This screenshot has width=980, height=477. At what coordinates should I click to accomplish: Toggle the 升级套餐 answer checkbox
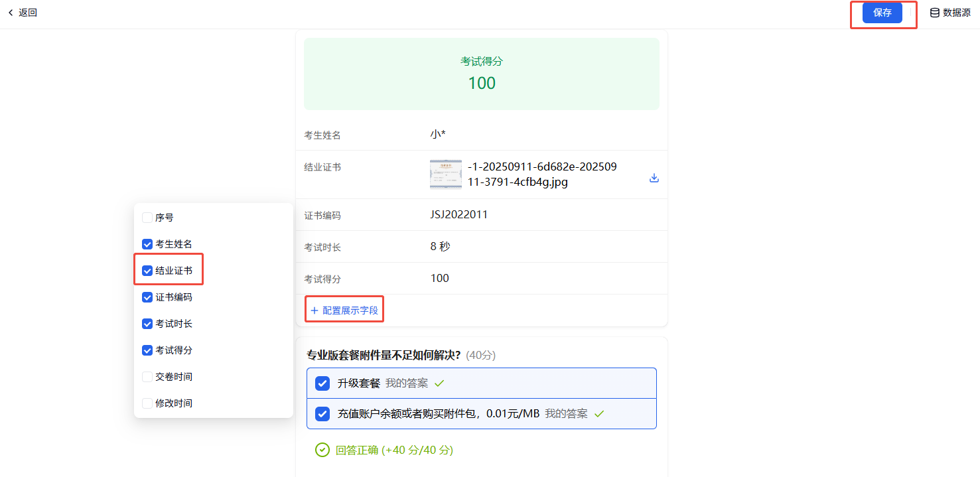click(x=322, y=383)
